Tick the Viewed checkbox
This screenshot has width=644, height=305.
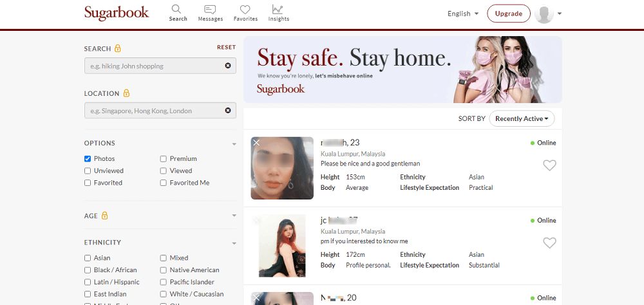pos(164,171)
